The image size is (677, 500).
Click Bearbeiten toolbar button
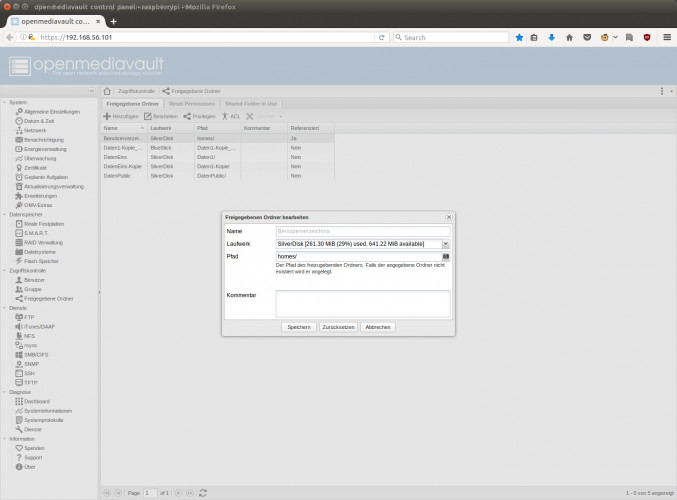click(161, 117)
